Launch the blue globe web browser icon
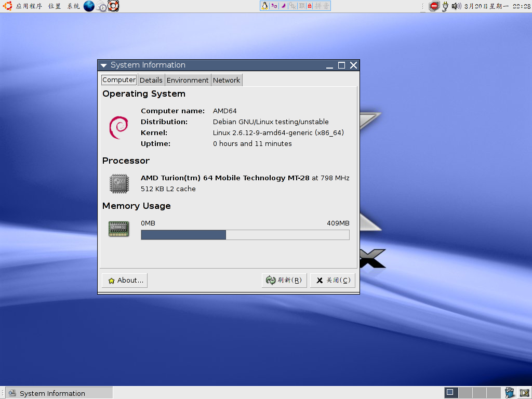 (x=89, y=6)
